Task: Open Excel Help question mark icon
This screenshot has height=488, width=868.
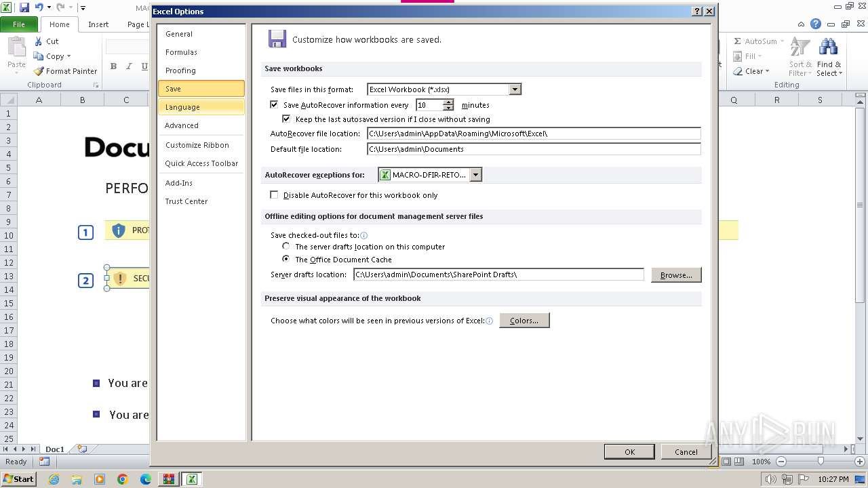Action: coord(816,24)
